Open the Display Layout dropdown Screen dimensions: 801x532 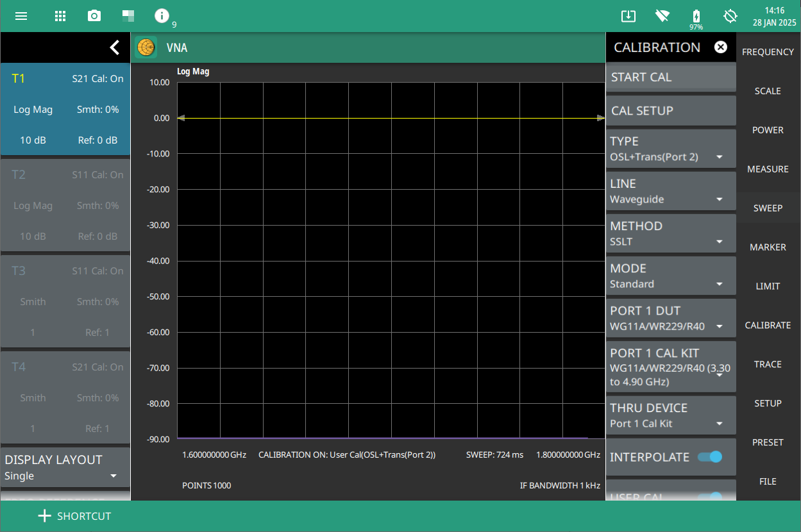tap(64, 468)
